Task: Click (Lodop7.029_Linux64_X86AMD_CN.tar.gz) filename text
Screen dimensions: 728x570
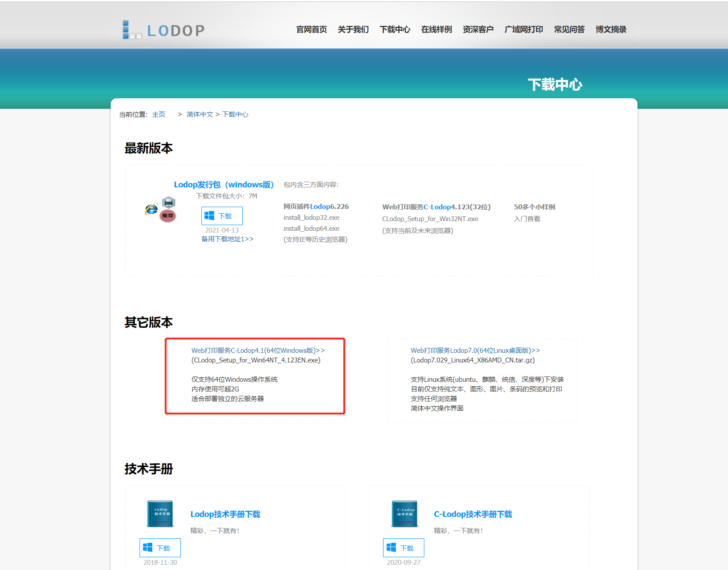Action: (473, 360)
